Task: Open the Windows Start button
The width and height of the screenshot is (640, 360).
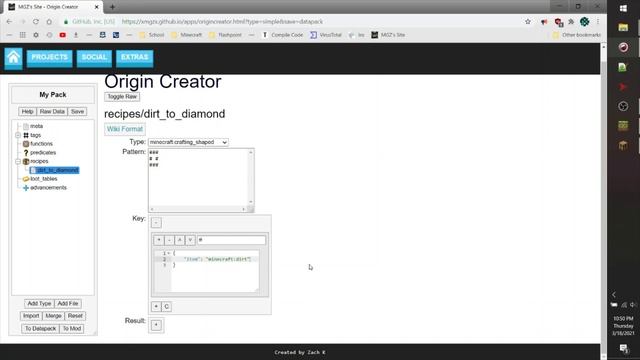Action: [x=623, y=8]
